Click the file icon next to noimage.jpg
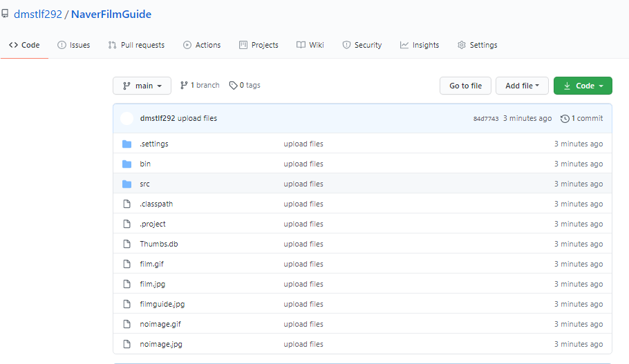The image size is (629, 364). 126,345
